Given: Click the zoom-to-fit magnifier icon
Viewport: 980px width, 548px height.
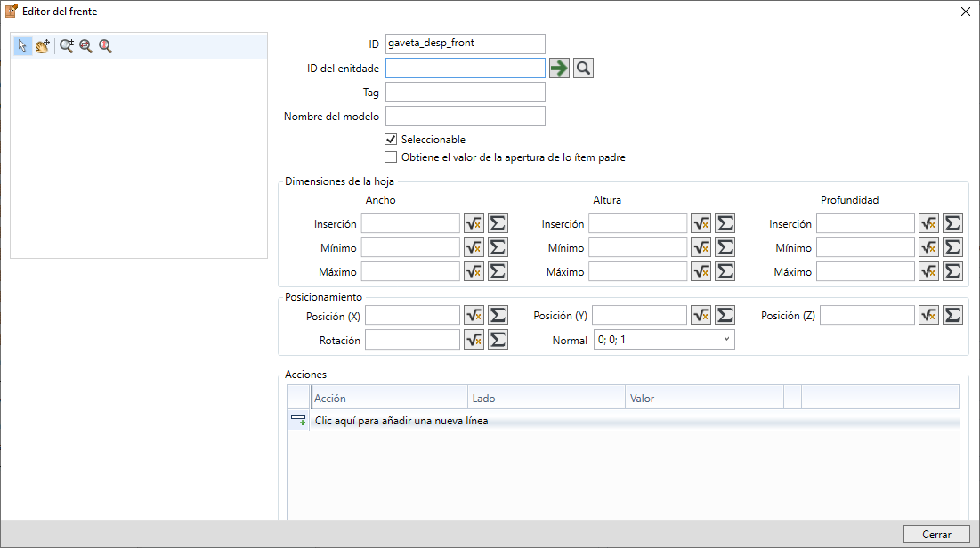Looking at the screenshot, I should pyautogui.click(x=106, y=45).
